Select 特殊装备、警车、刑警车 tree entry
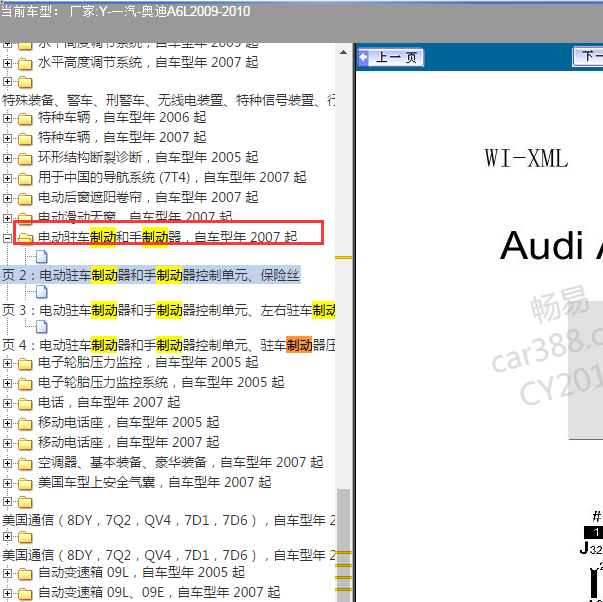Image resolution: width=603 pixels, height=602 pixels. coord(168,100)
